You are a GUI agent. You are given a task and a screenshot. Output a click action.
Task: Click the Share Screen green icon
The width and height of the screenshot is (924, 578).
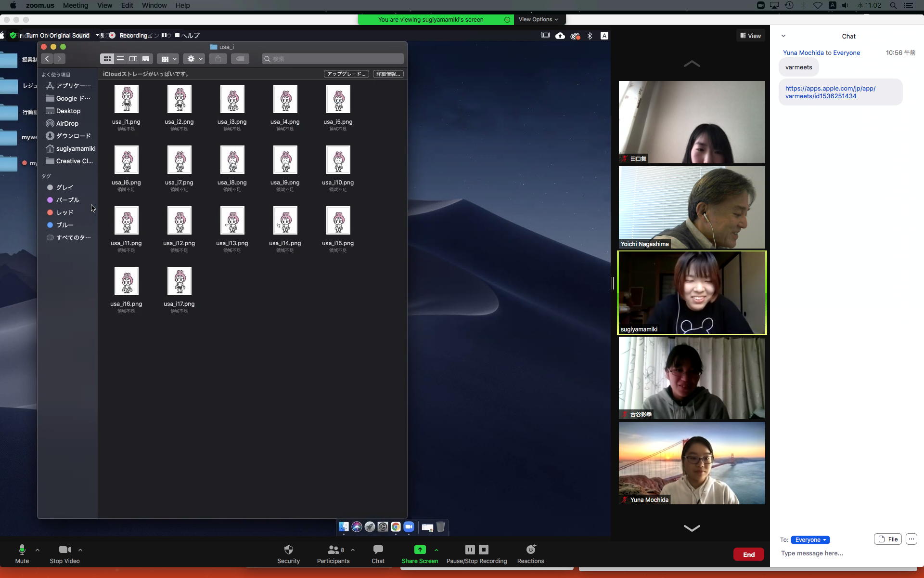pyautogui.click(x=420, y=550)
